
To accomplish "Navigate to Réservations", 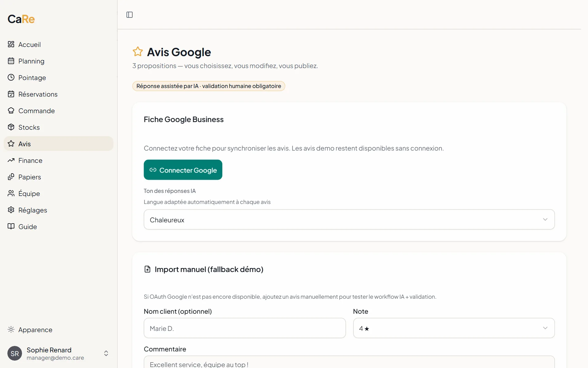I will point(58,94).
